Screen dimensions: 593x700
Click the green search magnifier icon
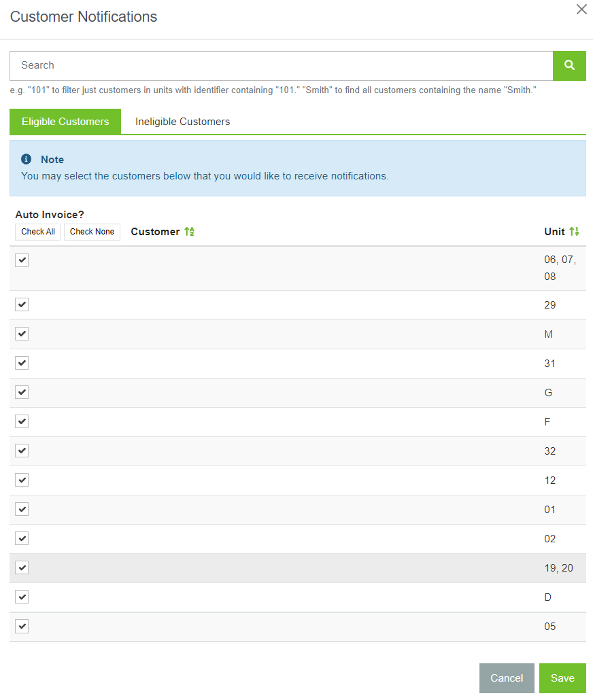[569, 65]
